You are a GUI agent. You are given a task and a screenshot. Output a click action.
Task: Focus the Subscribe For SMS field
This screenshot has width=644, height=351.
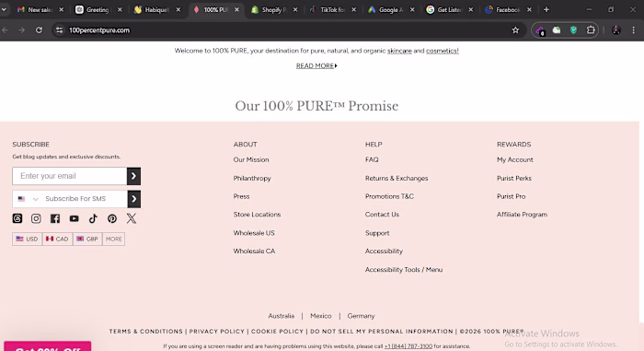tap(85, 199)
